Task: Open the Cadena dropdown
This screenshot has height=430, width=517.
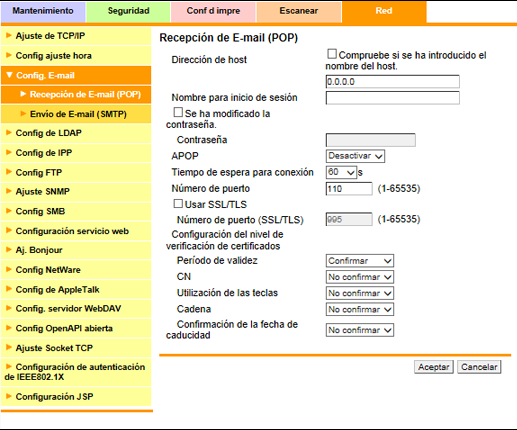Action: pos(360,309)
